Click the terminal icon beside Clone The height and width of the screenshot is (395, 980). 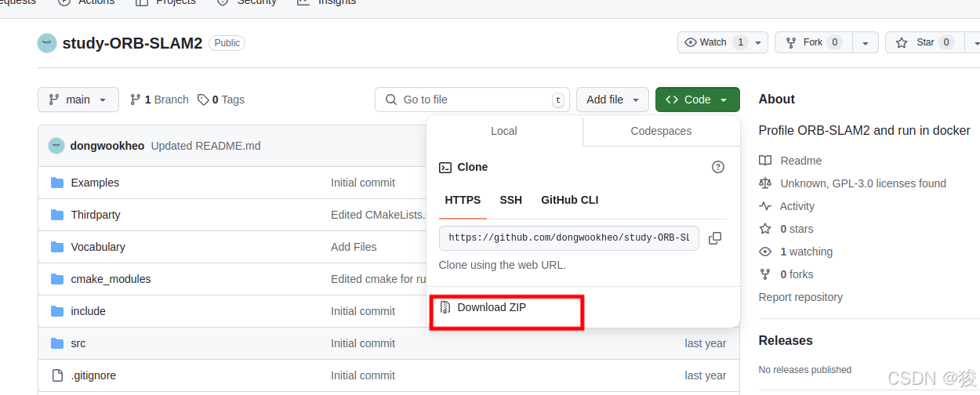[x=445, y=167]
